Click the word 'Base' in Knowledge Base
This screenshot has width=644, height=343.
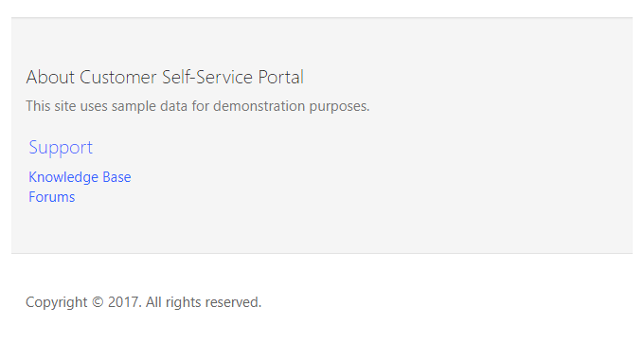tap(116, 177)
